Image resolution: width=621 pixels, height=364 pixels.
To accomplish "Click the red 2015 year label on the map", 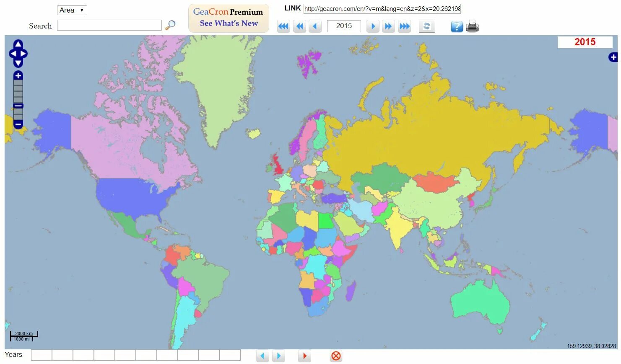I will pos(585,42).
